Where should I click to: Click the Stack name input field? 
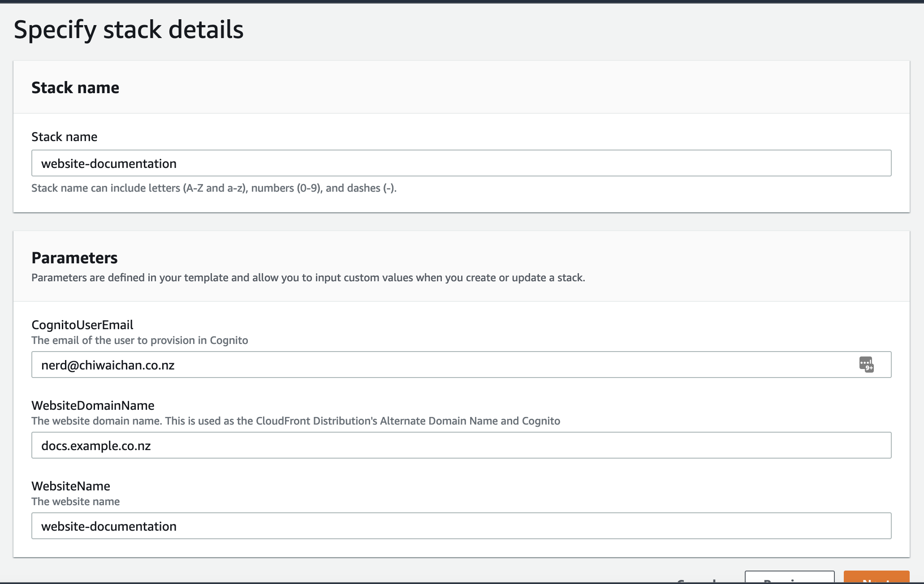(461, 163)
